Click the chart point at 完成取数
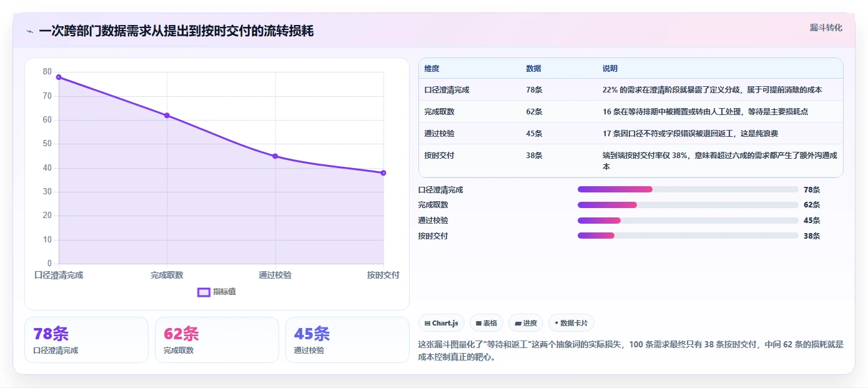The width and height of the screenshot is (868, 388). 167,115
